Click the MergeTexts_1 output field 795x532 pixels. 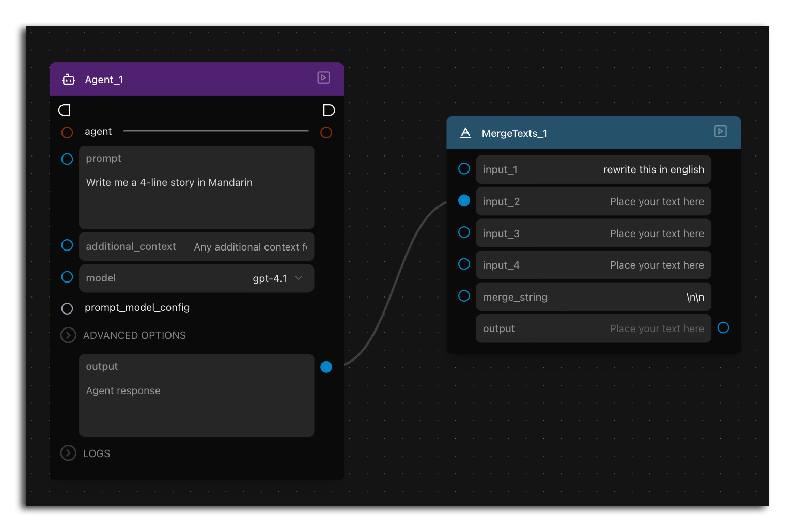pyautogui.click(x=593, y=328)
